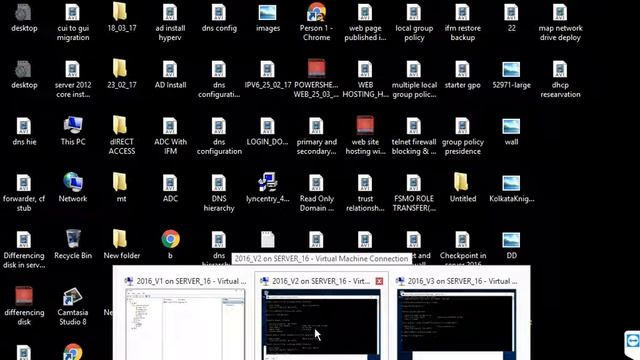Select the 'local group policy' file icon
The width and height of the screenshot is (640, 360).
coord(414,13)
